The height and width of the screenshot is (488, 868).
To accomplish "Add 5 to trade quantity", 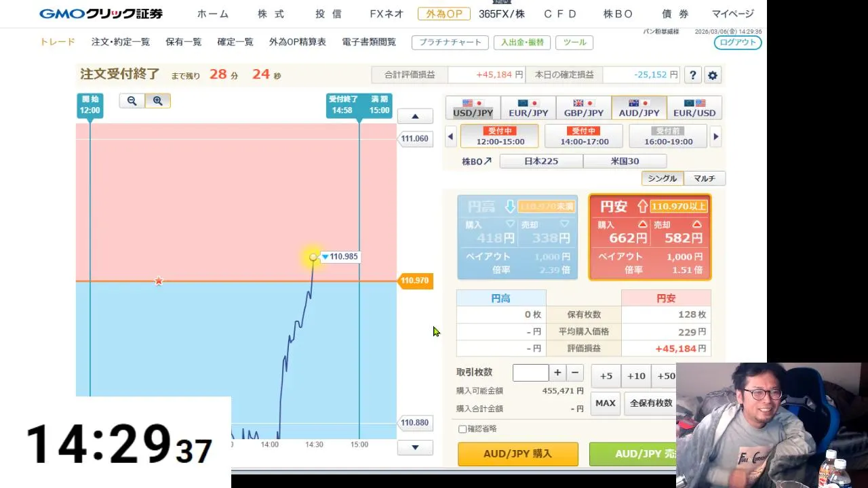I will pos(606,376).
